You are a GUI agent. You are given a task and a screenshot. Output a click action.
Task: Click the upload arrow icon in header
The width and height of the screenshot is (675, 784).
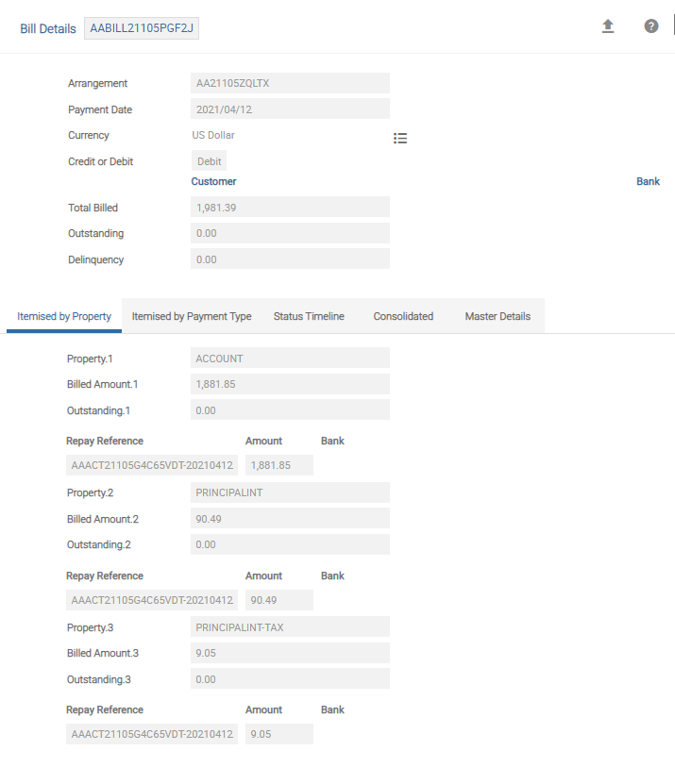pos(608,26)
